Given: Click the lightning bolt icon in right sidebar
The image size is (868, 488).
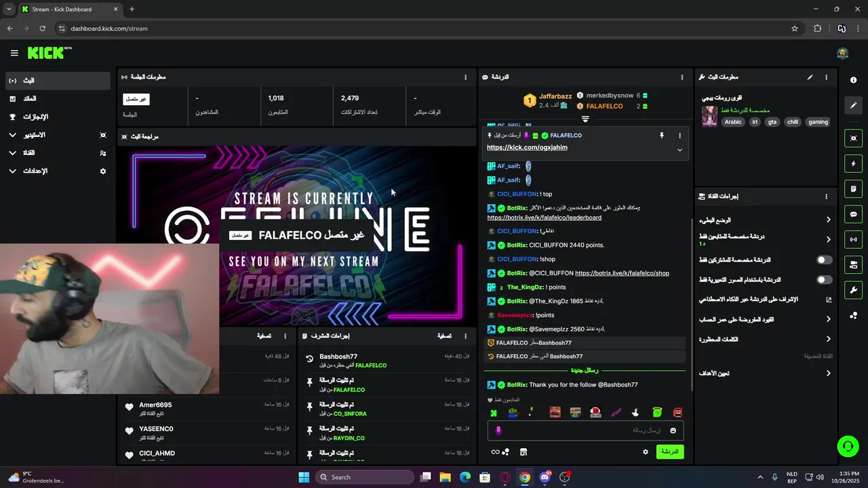Looking at the screenshot, I should (853, 163).
